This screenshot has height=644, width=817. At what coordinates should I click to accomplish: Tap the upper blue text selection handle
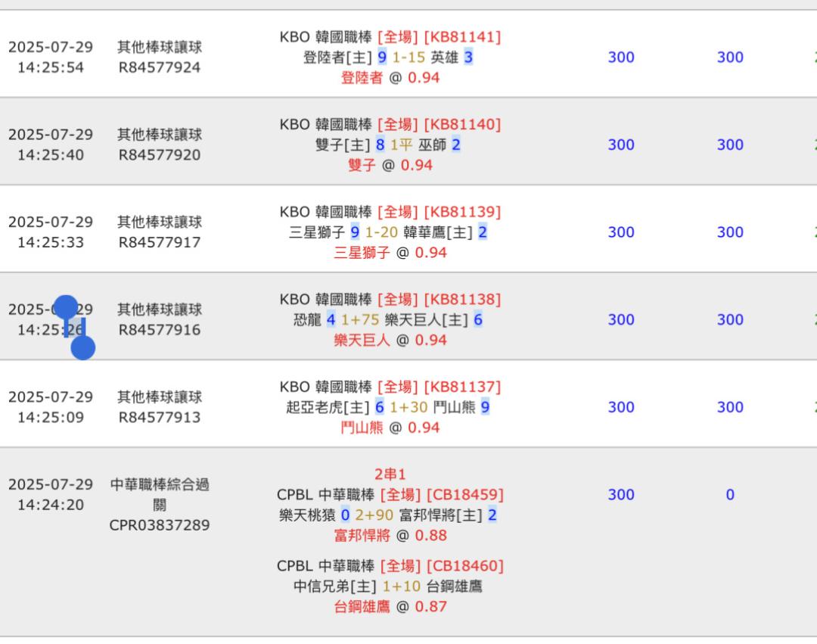coord(66,307)
